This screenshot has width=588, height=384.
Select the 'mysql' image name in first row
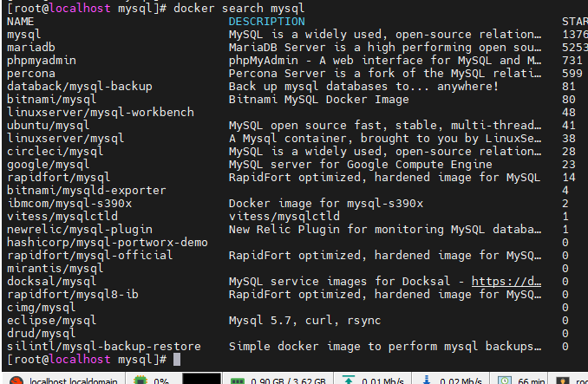[24, 35]
